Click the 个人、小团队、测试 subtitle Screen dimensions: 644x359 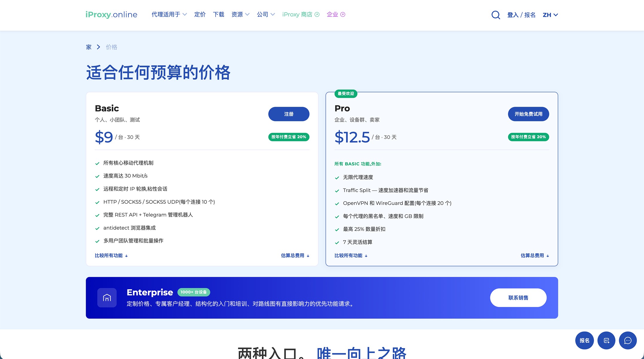(117, 120)
